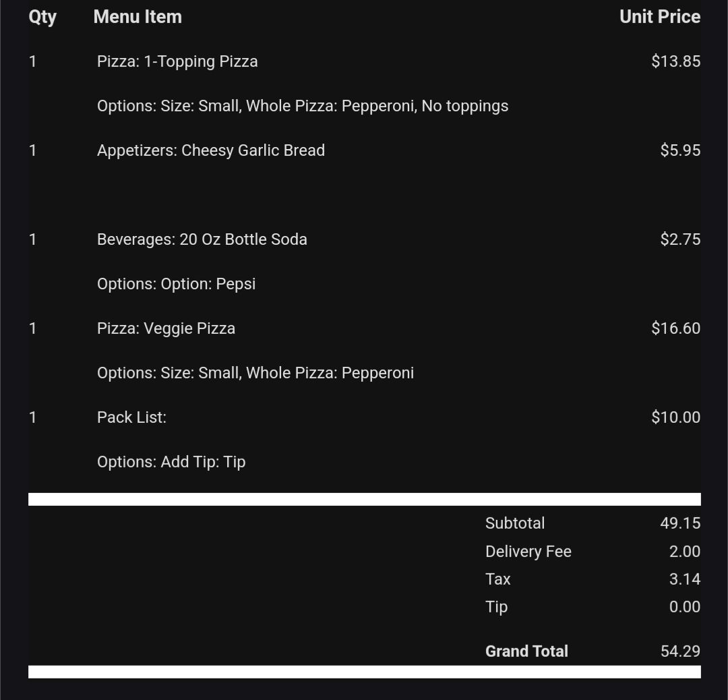This screenshot has height=700, width=728.
Task: Select the Delivery Fee label
Action: 528,552
